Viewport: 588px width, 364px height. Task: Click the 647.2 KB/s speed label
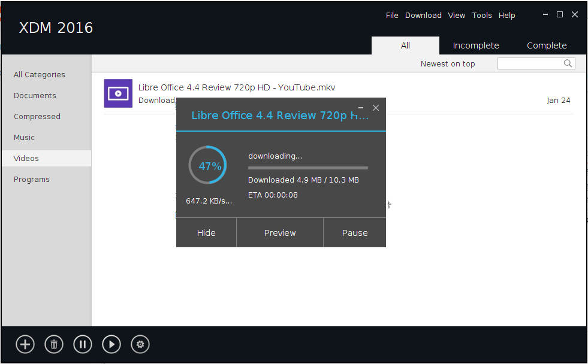(x=209, y=201)
